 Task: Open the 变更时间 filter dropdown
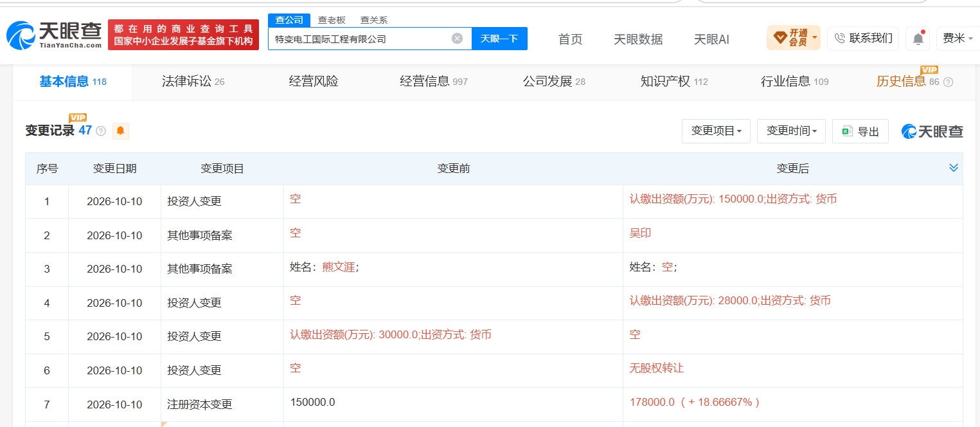[791, 131]
